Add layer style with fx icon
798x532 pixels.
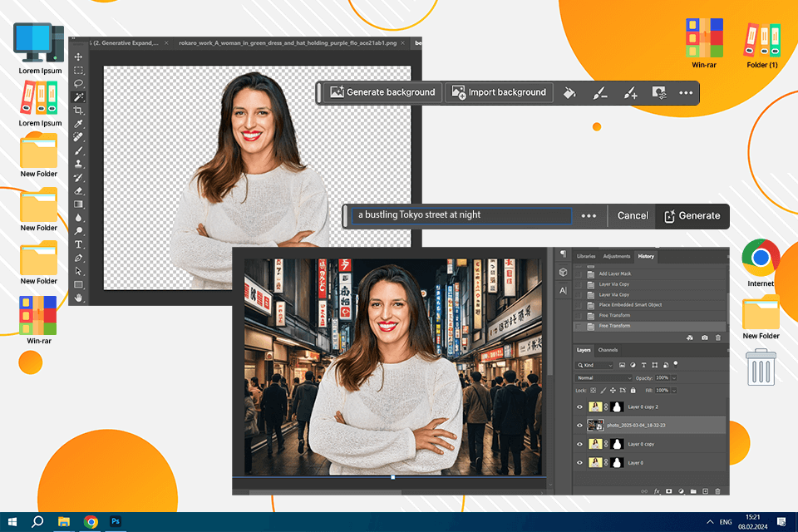click(x=657, y=491)
